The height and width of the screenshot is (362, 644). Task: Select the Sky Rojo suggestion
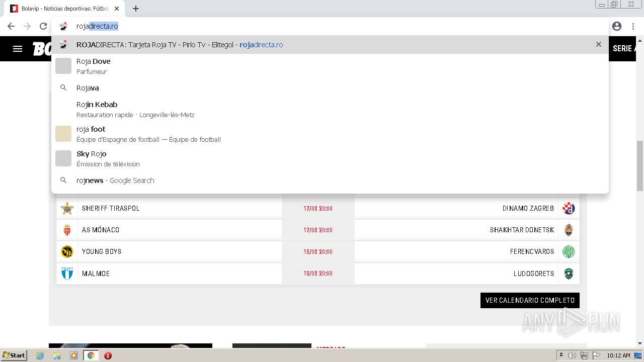click(330, 158)
